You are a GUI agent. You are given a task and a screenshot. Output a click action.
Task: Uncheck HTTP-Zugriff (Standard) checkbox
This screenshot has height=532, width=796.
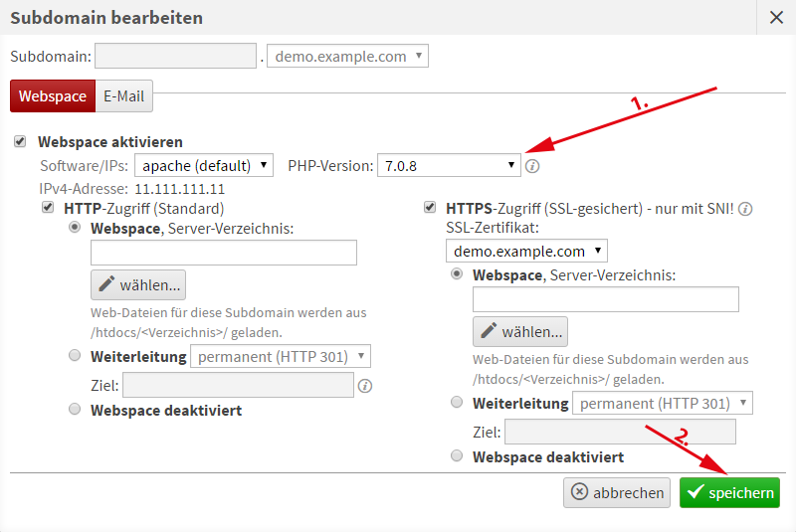coord(47,208)
